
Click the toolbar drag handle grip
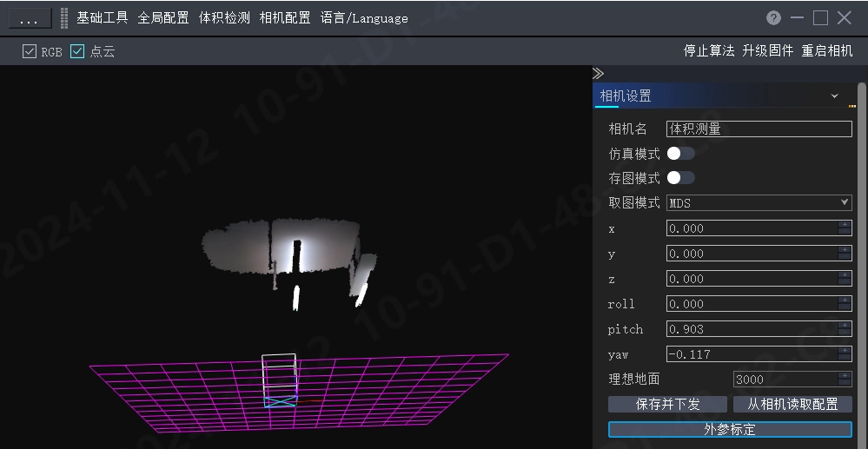[64, 18]
